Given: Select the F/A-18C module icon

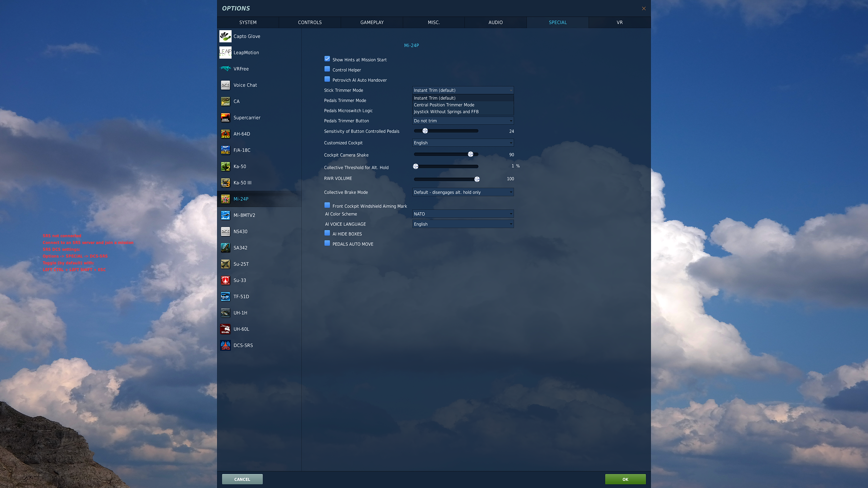Looking at the screenshot, I should pos(225,150).
